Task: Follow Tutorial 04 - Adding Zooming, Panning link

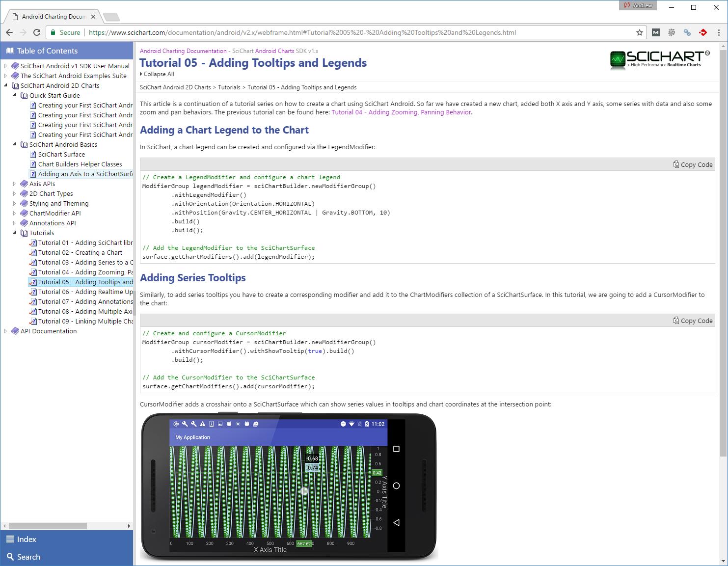Action: (x=401, y=112)
